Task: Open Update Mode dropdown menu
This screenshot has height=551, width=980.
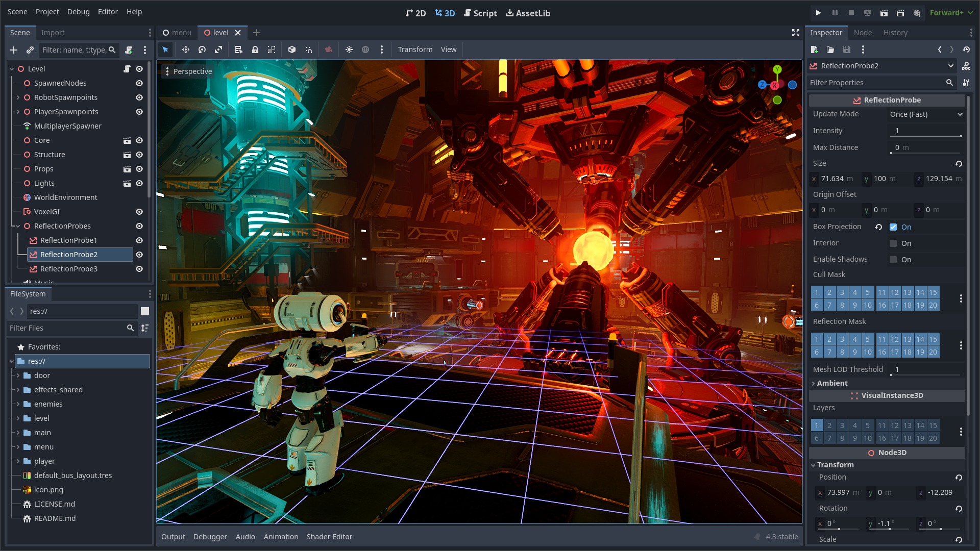Action: pos(926,114)
